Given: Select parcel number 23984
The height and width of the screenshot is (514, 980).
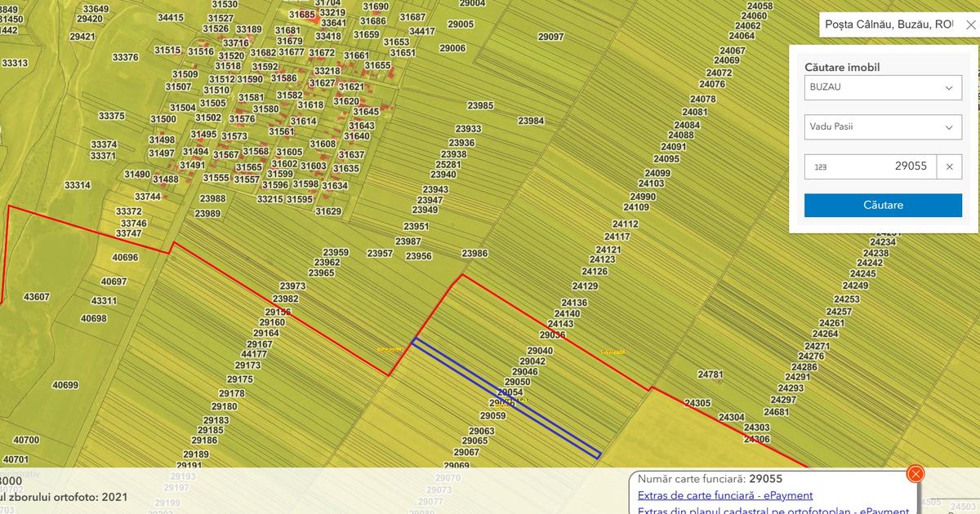Looking at the screenshot, I should tap(530, 121).
